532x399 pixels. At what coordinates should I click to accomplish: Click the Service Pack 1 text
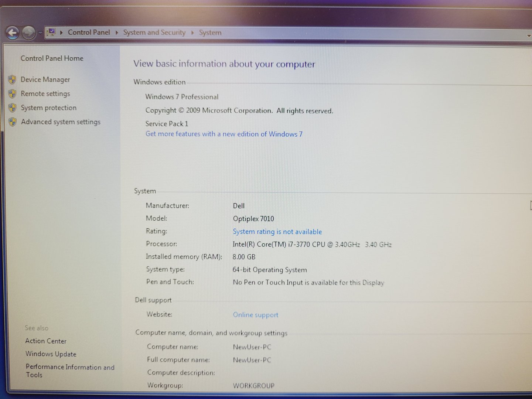(x=167, y=124)
